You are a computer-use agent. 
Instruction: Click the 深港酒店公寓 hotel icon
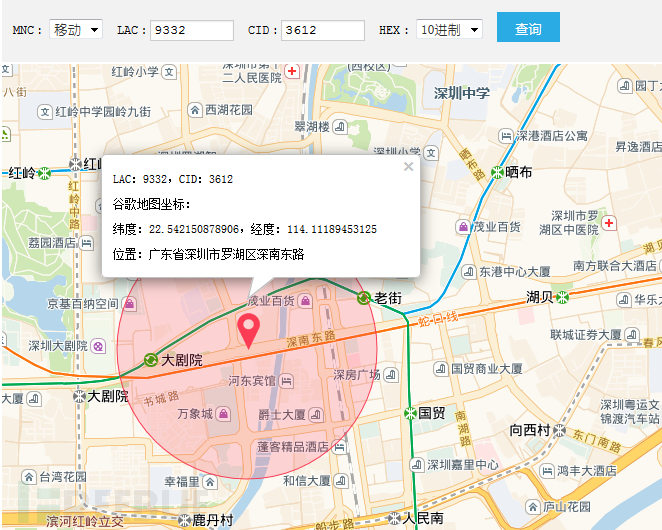point(505,136)
